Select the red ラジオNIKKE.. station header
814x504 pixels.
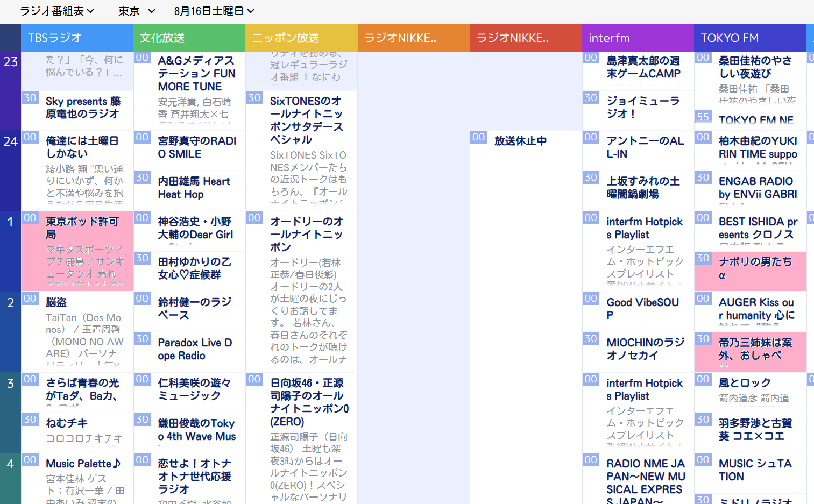pos(526,38)
